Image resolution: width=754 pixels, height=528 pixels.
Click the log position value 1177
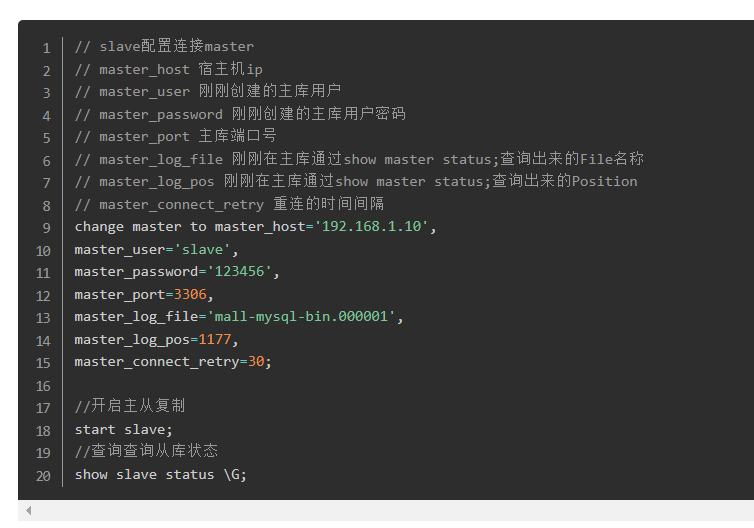click(214, 340)
